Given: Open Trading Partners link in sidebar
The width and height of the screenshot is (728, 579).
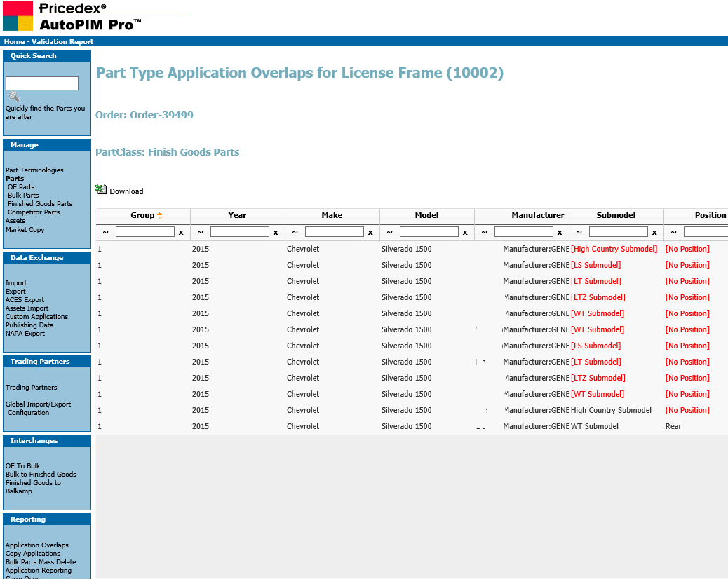Looking at the screenshot, I should [x=31, y=388].
